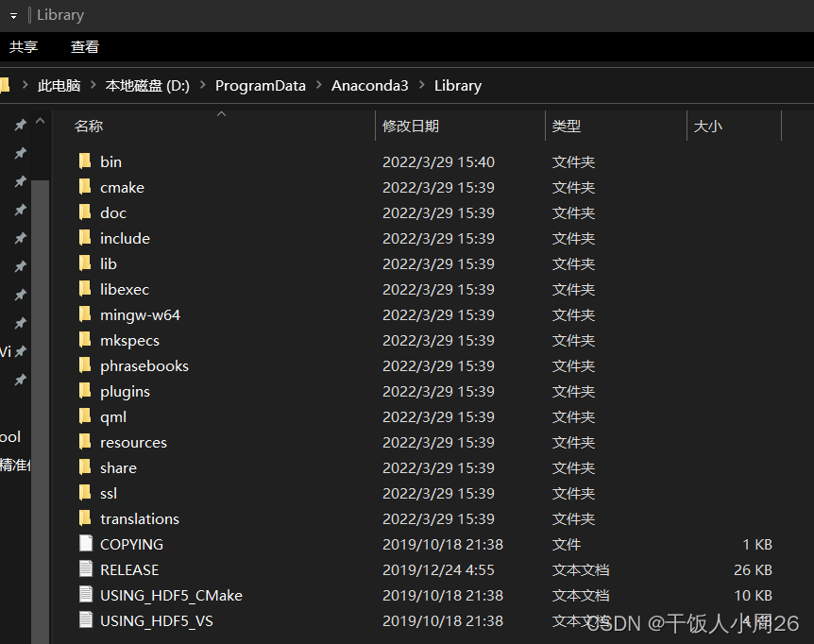Click the lib folder icon
Image resolution: width=814 pixels, height=644 pixels.
(85, 263)
